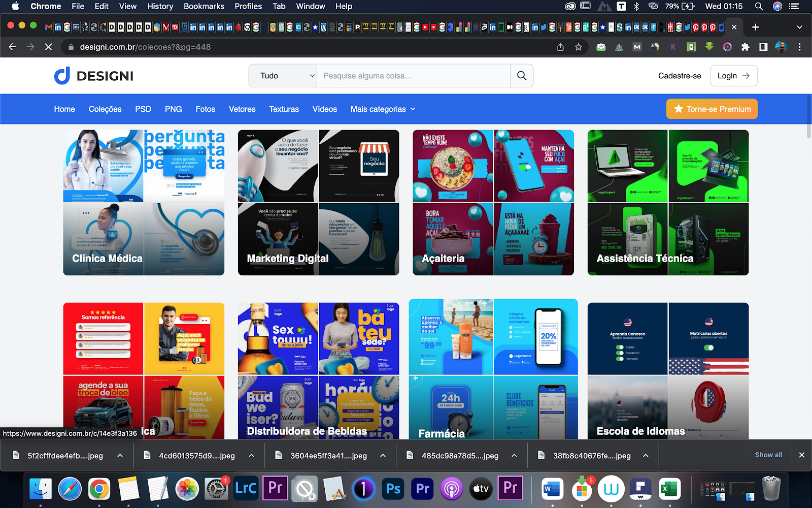Expand options for 3604ee5ff3a41 download
Screen dimensions: 812x508
coord(383,456)
